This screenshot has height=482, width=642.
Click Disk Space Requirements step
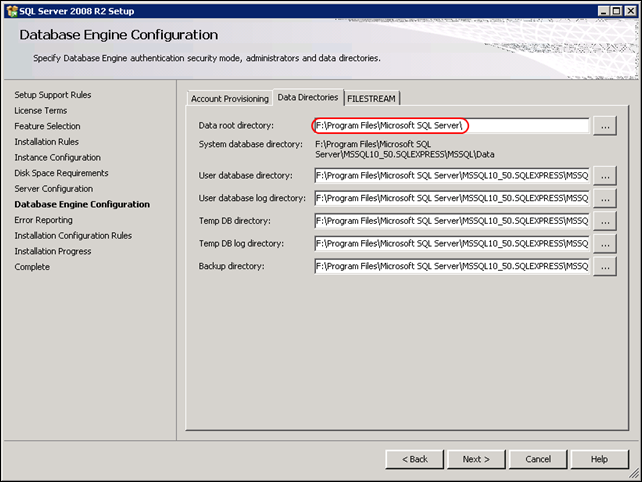[x=61, y=173]
